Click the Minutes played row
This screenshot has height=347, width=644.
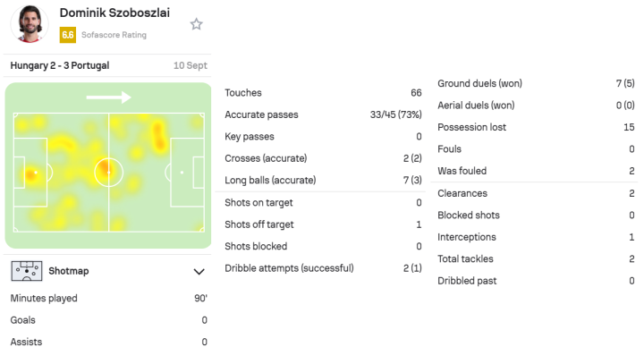[x=109, y=298]
